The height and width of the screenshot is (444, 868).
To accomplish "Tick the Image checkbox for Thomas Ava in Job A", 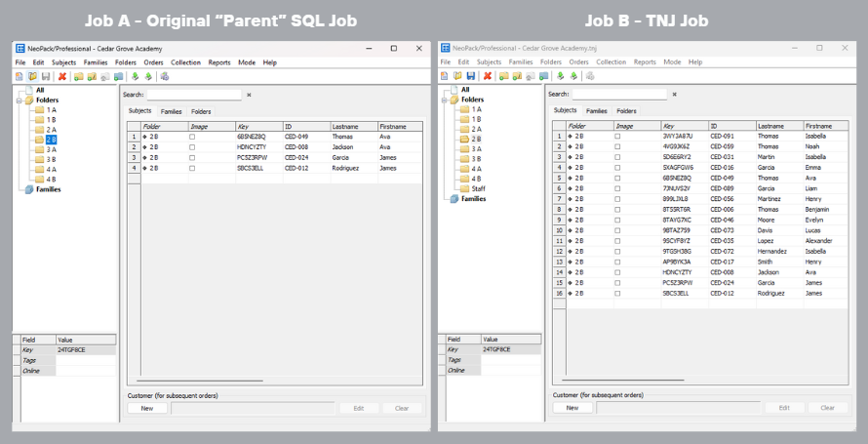I will point(192,137).
